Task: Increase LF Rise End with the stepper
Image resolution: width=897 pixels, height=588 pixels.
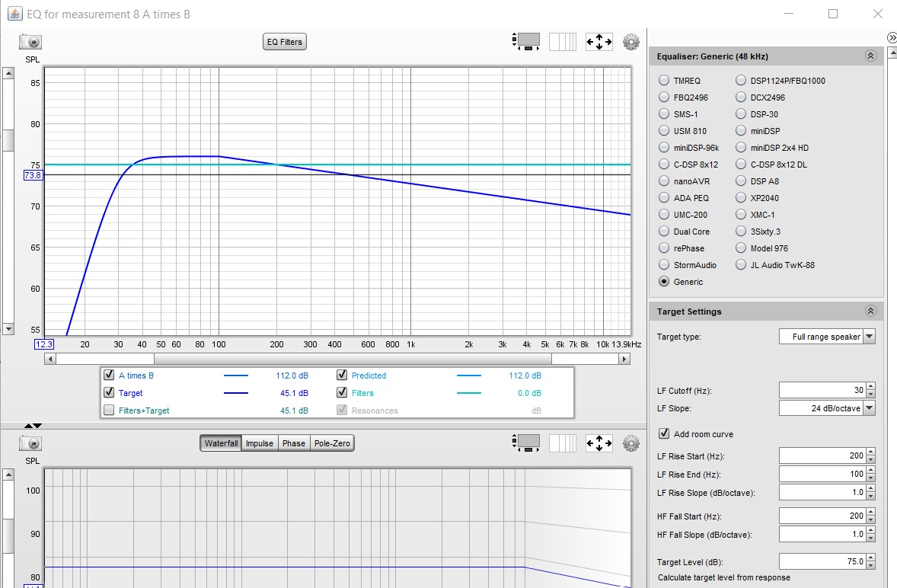Action: tap(870, 471)
